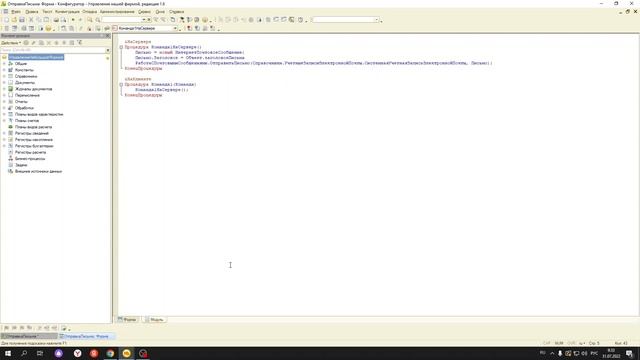Click the Find magnifier icon in toolbar
The height and width of the screenshot is (360, 640).
point(90,20)
